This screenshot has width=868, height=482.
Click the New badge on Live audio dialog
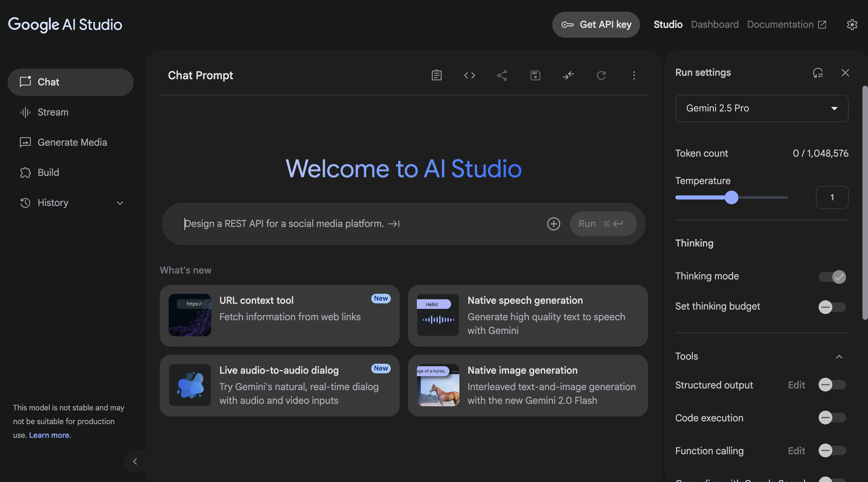(381, 369)
